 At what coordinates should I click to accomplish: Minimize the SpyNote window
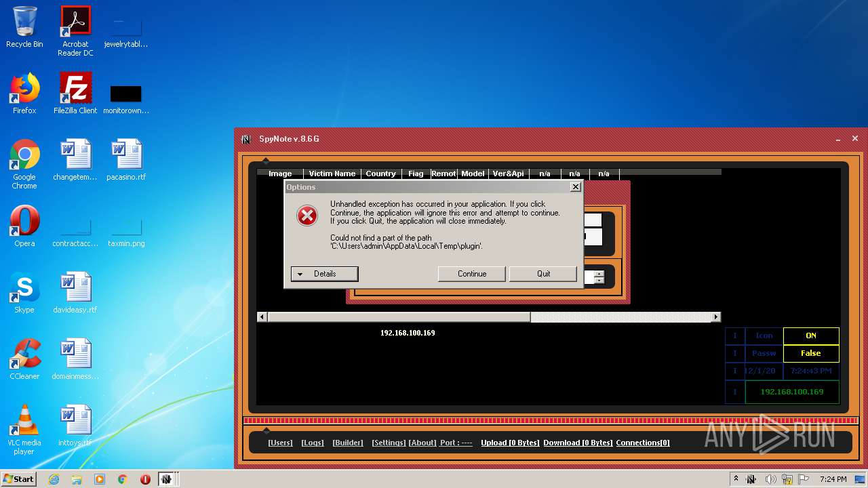(839, 139)
